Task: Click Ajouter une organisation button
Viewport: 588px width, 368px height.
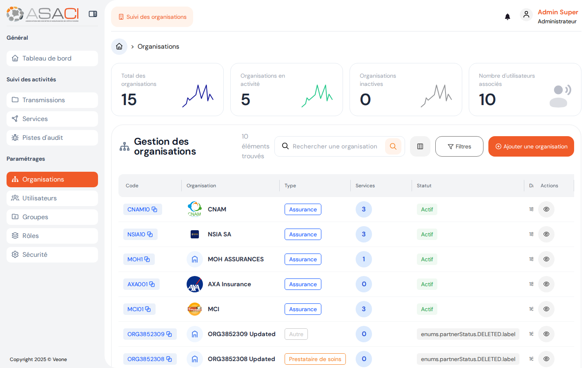Action: pos(531,146)
